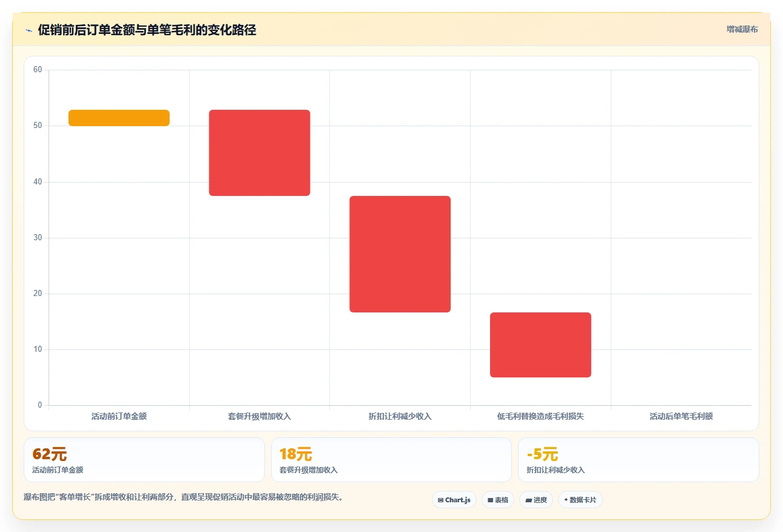Viewport: 783px width, 532px height.
Task: Select the 数据卡片 tag chip
Action: (580, 500)
